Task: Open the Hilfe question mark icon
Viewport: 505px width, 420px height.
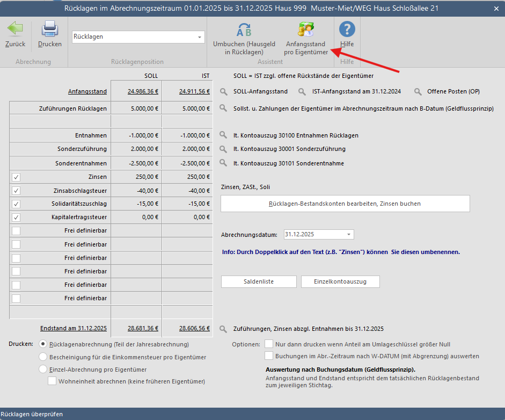Action: pos(347,30)
